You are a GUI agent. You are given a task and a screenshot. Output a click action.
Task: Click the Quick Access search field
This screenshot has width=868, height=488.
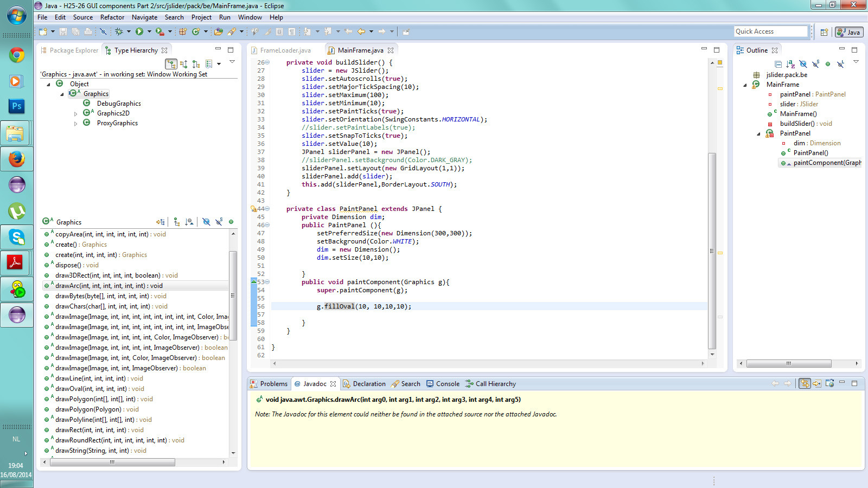click(x=770, y=31)
